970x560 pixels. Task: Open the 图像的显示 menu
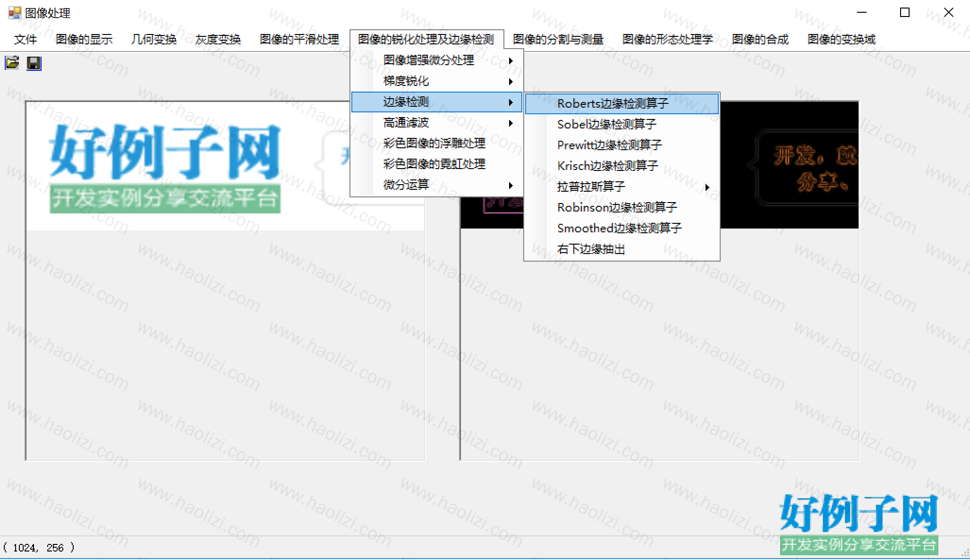pos(84,39)
